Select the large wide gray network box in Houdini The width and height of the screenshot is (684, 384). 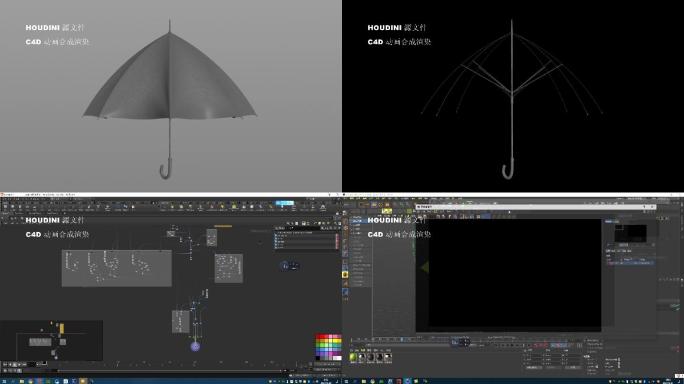coord(116,268)
